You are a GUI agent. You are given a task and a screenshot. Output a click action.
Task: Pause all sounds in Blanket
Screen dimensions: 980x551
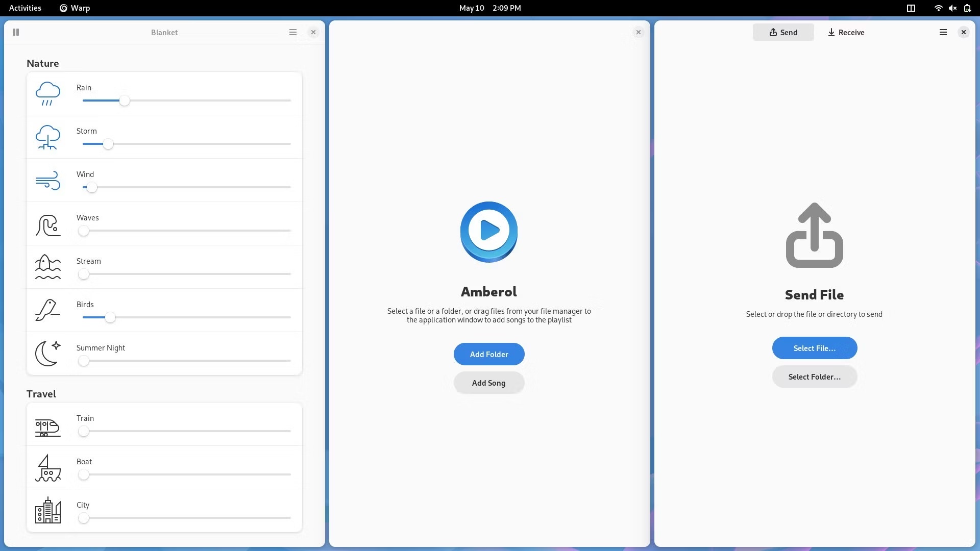[16, 32]
